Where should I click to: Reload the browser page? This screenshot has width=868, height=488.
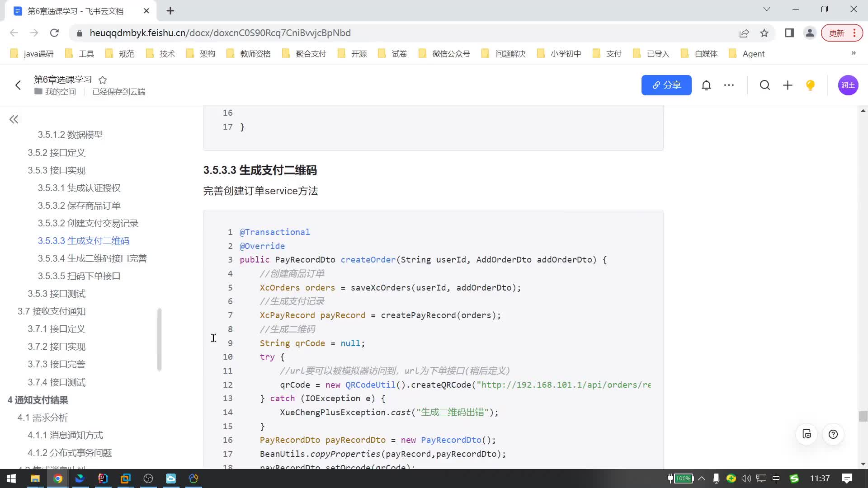pos(54,33)
